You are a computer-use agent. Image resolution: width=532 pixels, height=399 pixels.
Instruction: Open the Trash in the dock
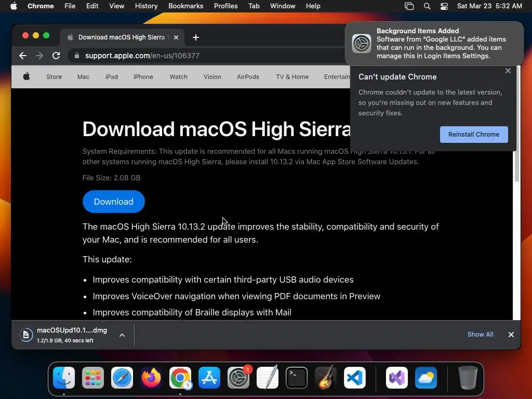468,378
